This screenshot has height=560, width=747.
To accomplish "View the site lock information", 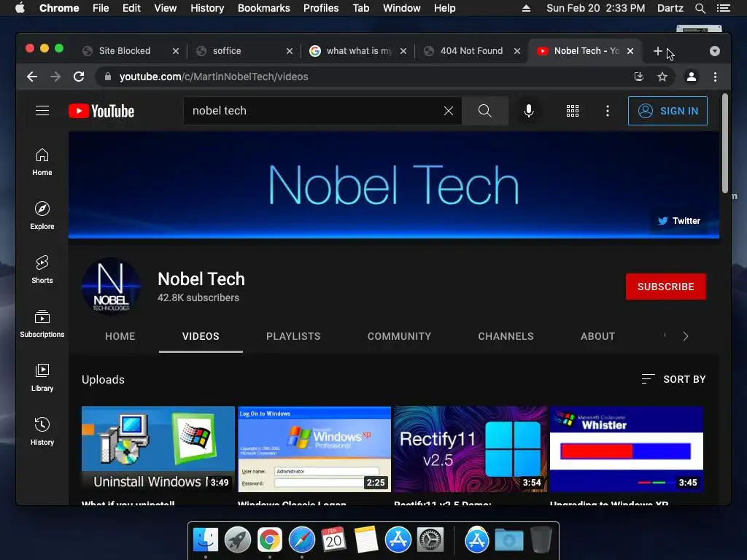I will click(108, 77).
